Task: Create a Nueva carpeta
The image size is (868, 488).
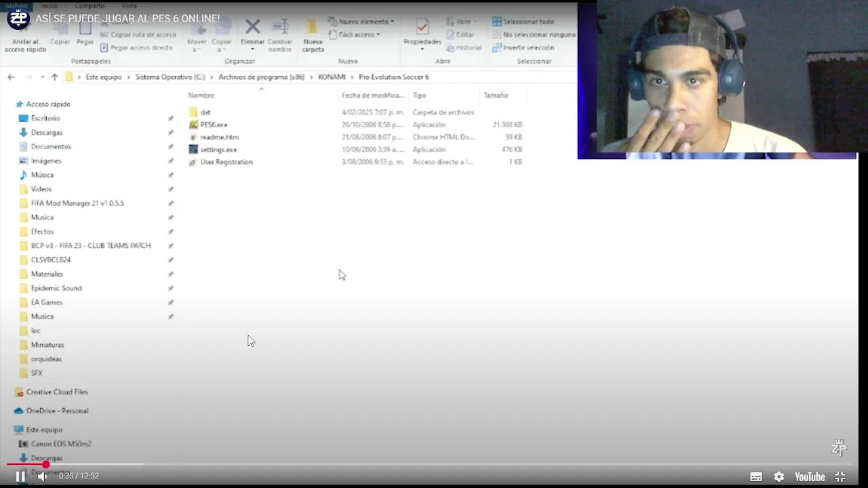Action: point(313,36)
